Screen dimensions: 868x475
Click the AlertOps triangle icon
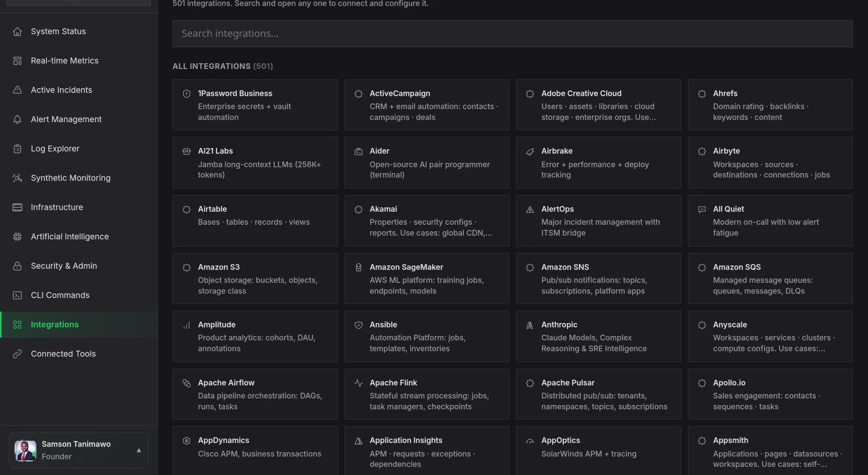pyautogui.click(x=530, y=209)
